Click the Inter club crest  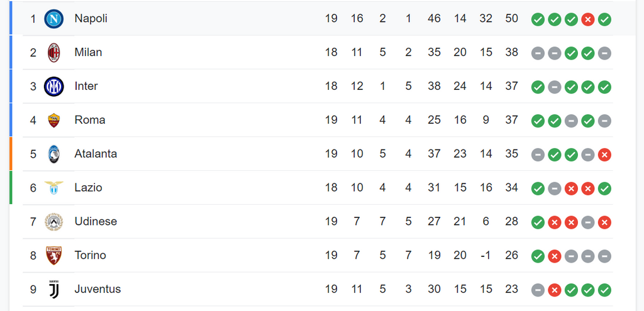(x=54, y=87)
